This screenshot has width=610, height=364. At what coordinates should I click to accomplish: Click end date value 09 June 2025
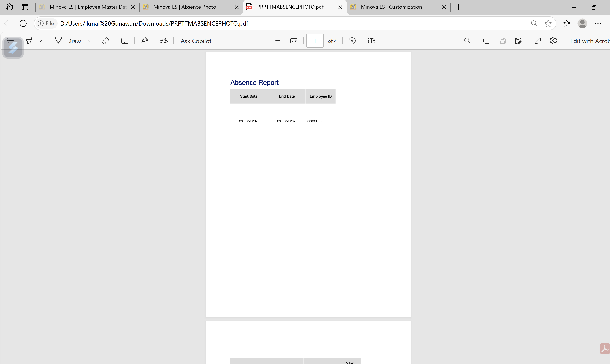[x=287, y=121]
